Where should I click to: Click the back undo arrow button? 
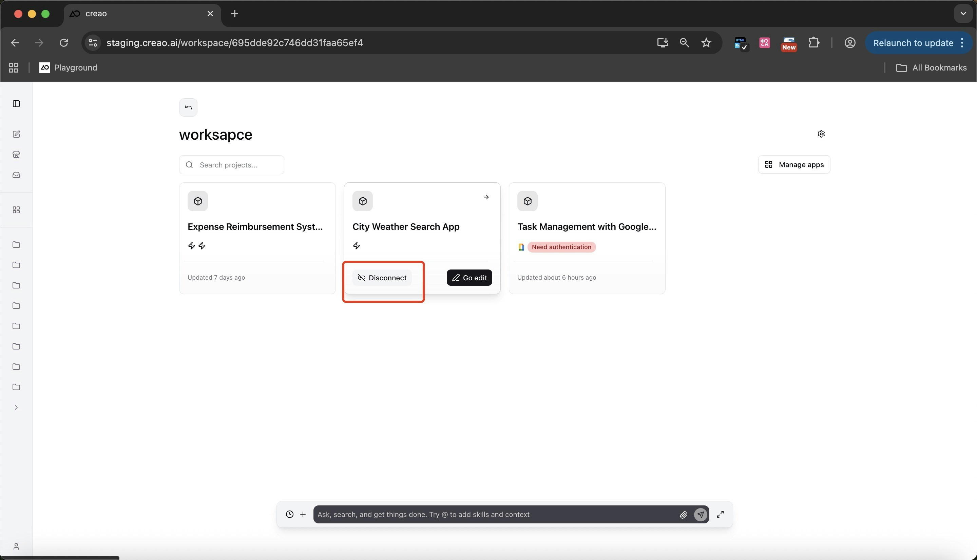pyautogui.click(x=188, y=107)
